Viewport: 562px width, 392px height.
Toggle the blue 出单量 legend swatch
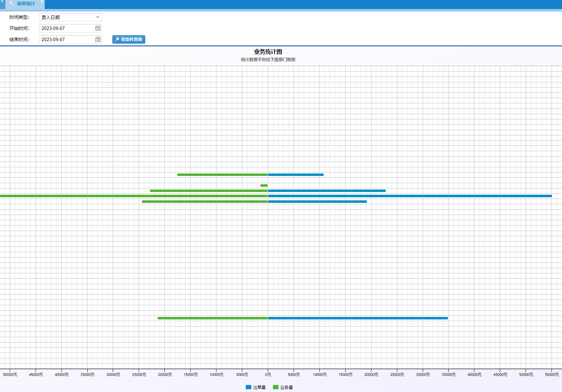[249, 387]
